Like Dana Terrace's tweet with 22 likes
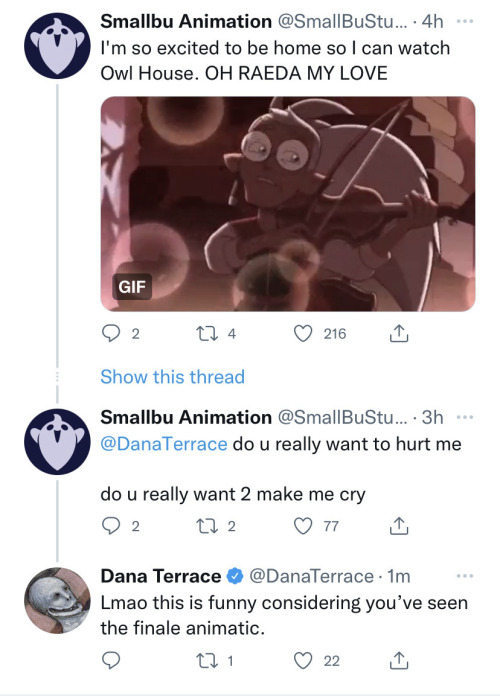 pyautogui.click(x=303, y=661)
